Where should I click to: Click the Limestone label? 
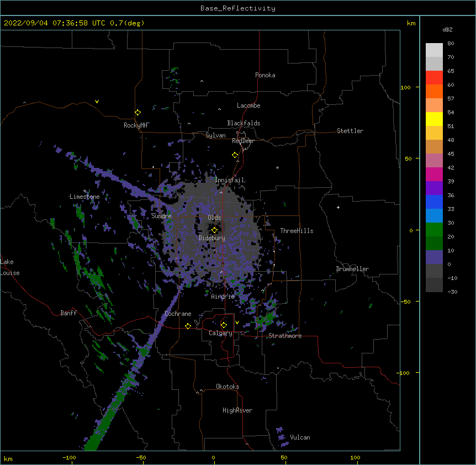point(84,197)
